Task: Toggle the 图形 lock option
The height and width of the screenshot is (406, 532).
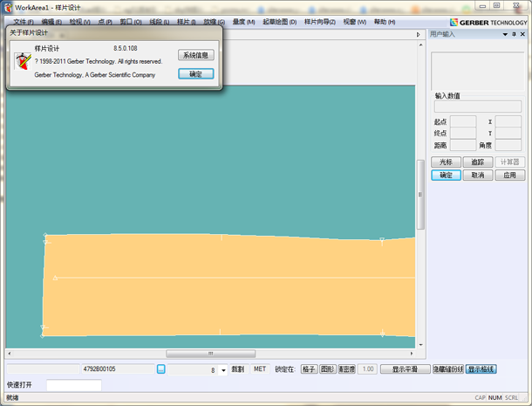Action: (x=328, y=369)
